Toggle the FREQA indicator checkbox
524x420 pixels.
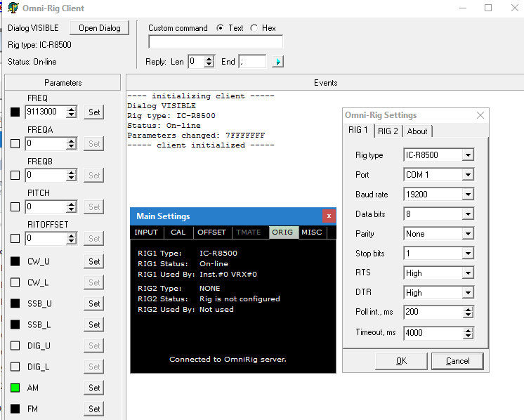pyautogui.click(x=15, y=144)
